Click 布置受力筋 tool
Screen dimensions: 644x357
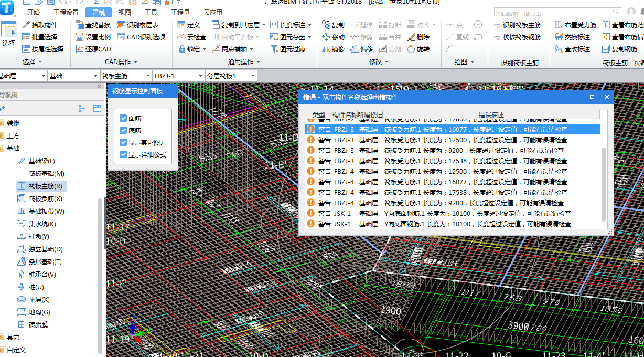(x=575, y=25)
